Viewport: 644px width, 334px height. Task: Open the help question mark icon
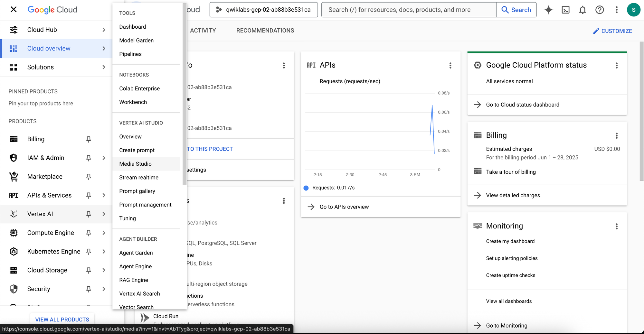coord(600,10)
